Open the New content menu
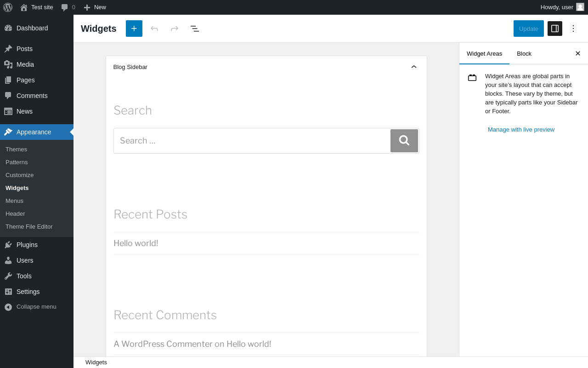The height and width of the screenshot is (368, 588). pyautogui.click(x=95, y=7)
